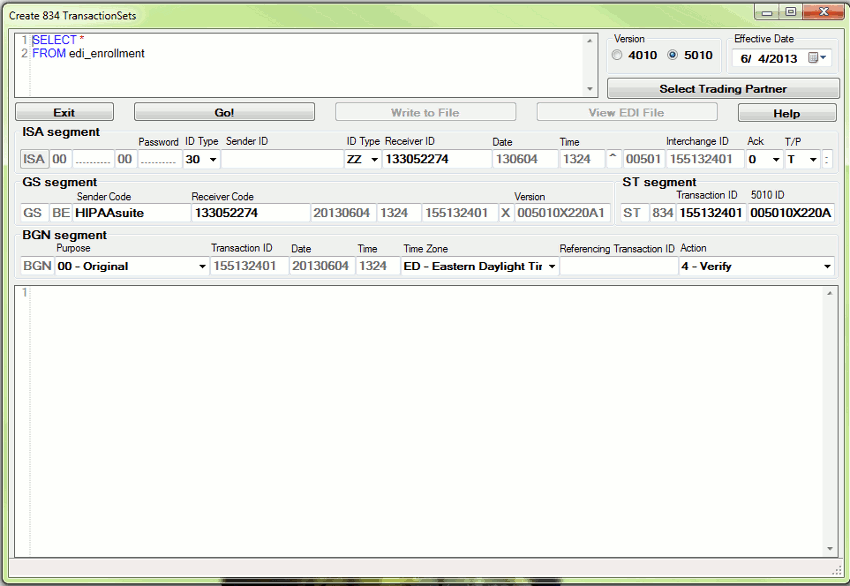Click the GS Sender Code field
Screen dimensions: 850x586
click(131, 213)
